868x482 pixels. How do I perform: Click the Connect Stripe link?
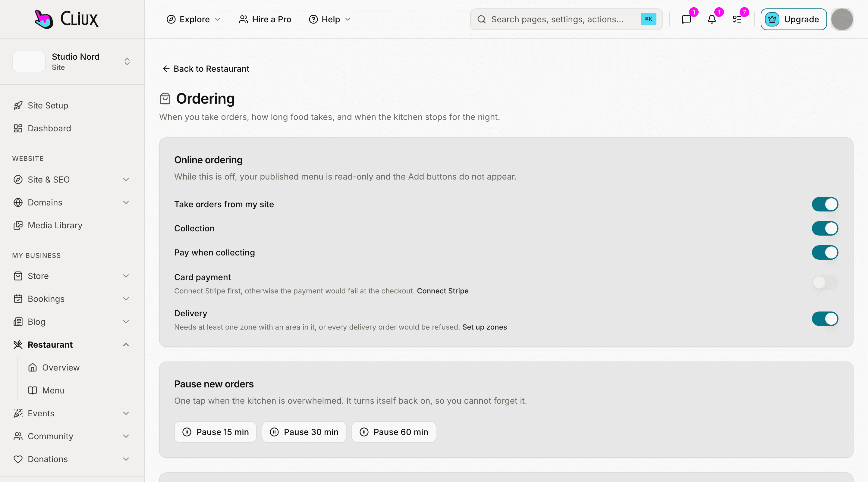[442, 291]
